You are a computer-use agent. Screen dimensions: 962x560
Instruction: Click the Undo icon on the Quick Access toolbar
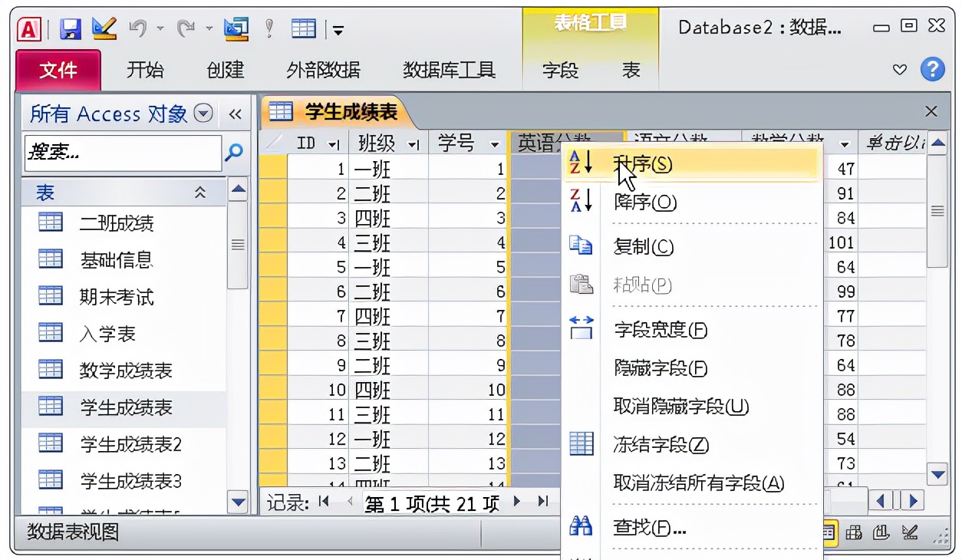click(x=140, y=27)
